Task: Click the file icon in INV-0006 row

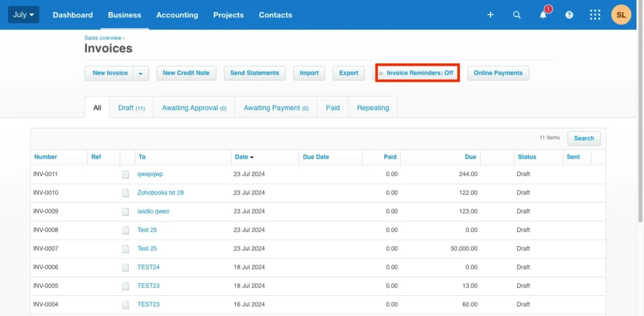Action: pos(125,268)
